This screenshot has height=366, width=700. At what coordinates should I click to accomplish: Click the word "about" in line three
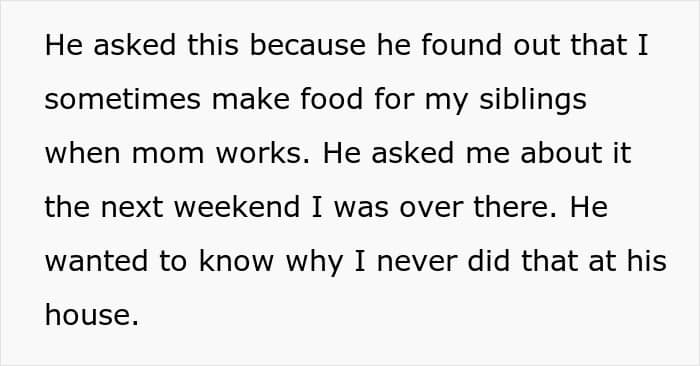tap(562, 153)
